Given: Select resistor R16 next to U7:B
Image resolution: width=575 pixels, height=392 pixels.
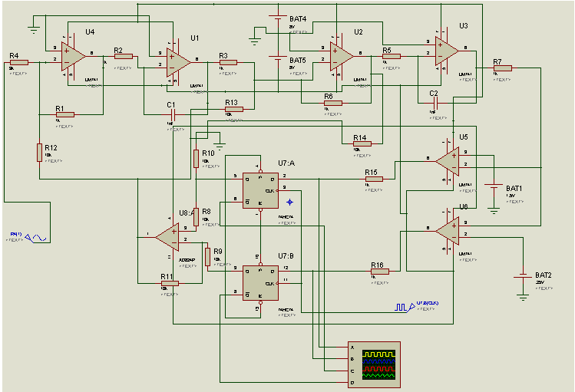Looking at the screenshot, I should (x=380, y=271).
